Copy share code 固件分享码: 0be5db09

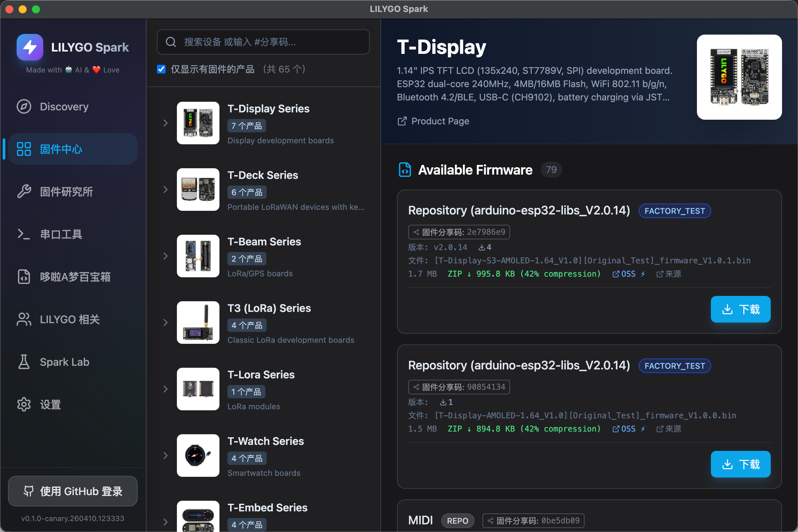533,521
